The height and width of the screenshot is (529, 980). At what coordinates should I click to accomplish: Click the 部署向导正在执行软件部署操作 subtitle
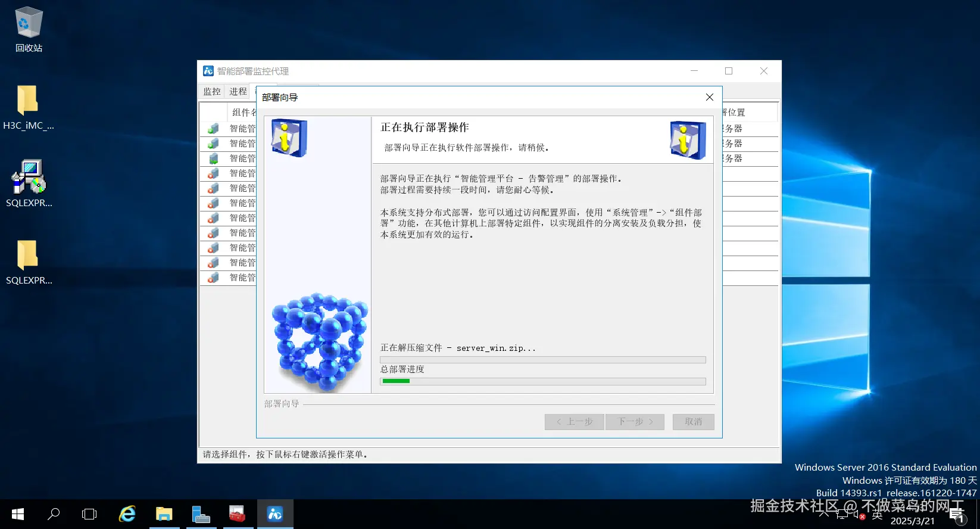pyautogui.click(x=467, y=148)
